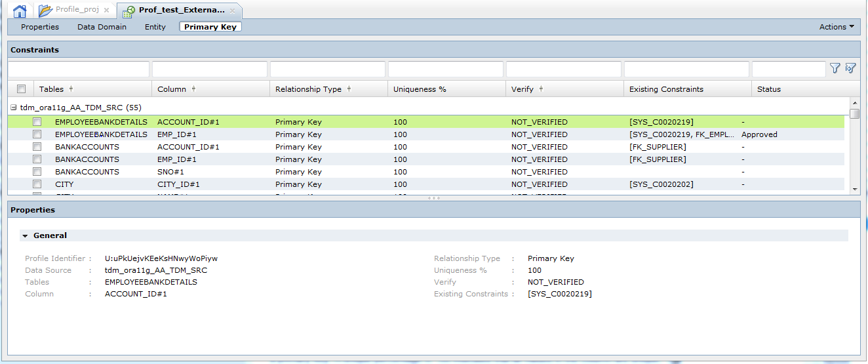This screenshot has width=868, height=364.
Task: Collapse the tdm_ora11g_AA_TDM_SRC group
Action: 14,108
